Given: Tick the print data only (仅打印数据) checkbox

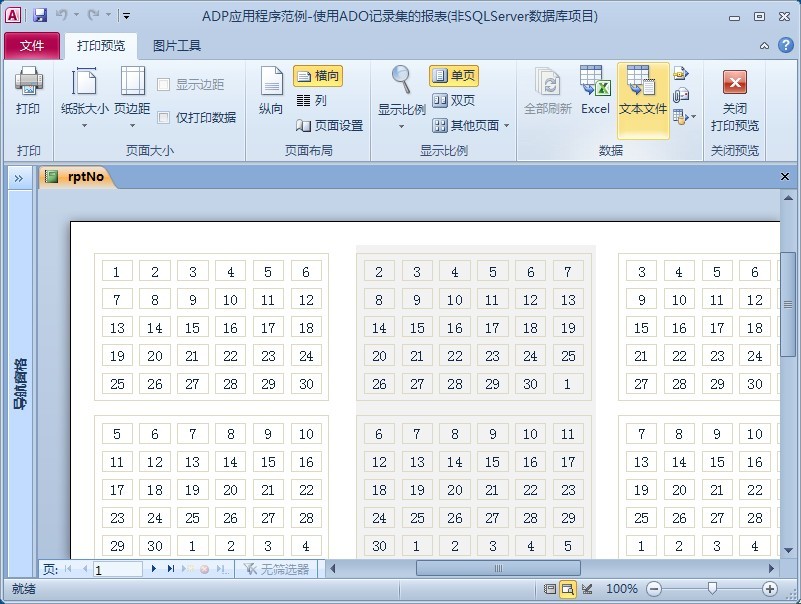Looking at the screenshot, I should pos(163,118).
